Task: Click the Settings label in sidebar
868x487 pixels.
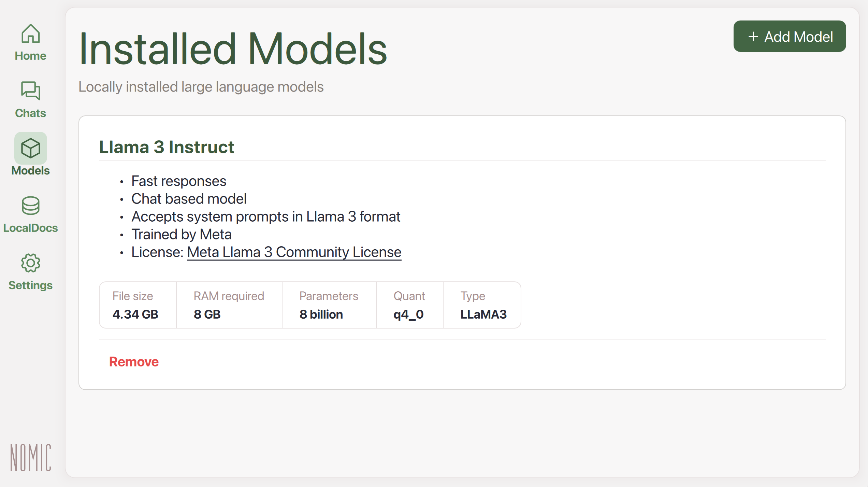Action: click(x=31, y=285)
